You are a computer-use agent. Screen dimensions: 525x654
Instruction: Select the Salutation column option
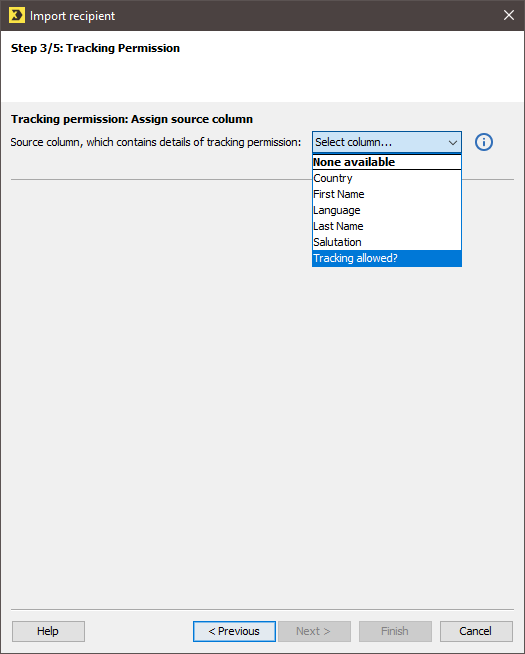387,242
